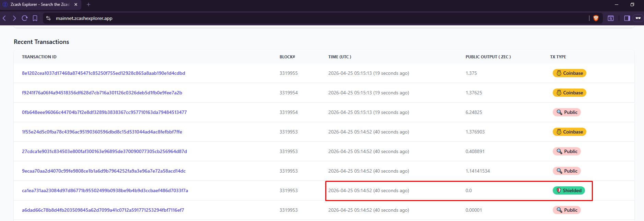Open transaction 1f55e24d5c0fba78c4396...

coord(102,132)
